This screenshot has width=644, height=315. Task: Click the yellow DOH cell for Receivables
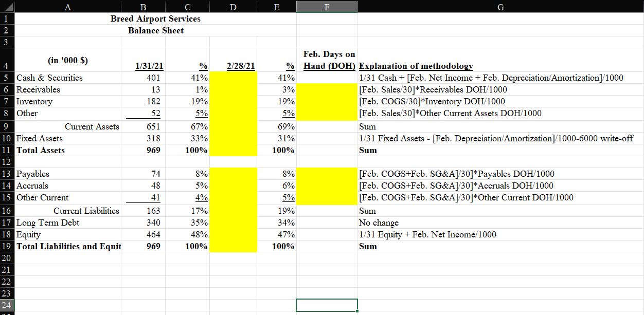tap(327, 89)
